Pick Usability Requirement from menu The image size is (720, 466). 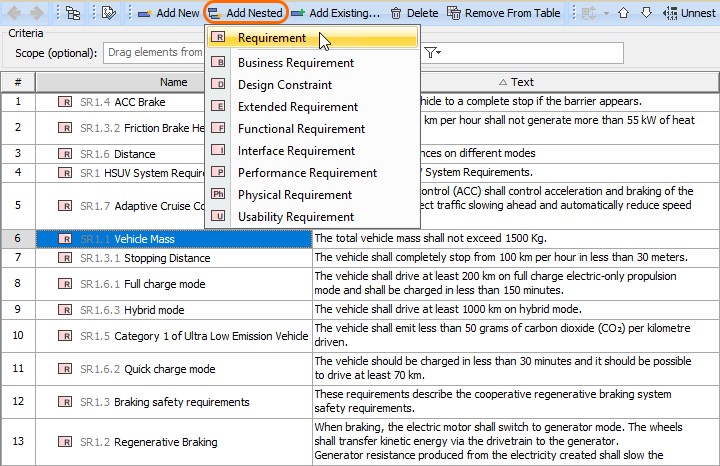click(296, 217)
